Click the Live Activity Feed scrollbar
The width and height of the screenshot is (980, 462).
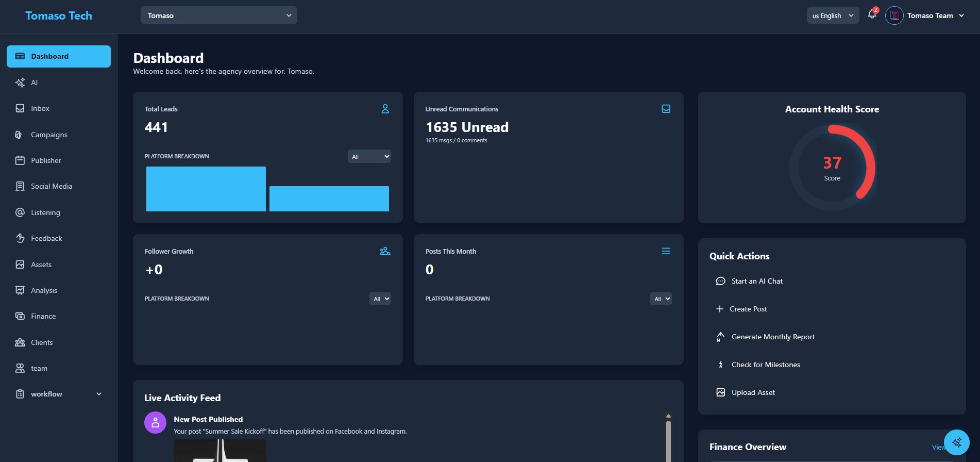tap(668, 438)
